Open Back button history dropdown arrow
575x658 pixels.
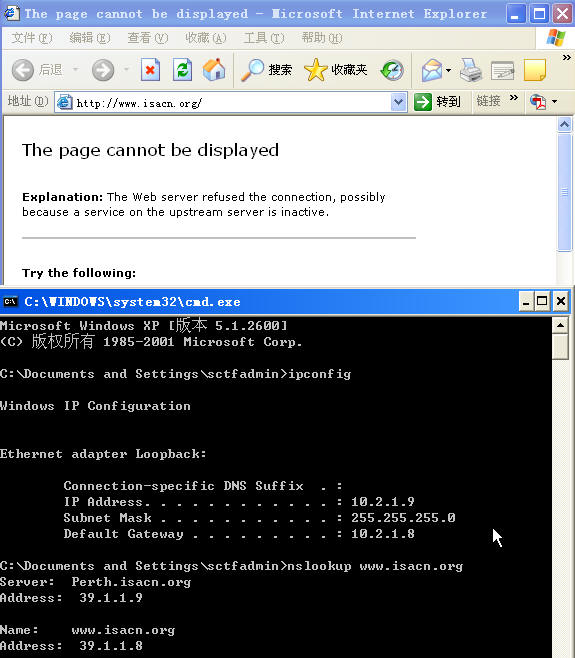[x=76, y=69]
